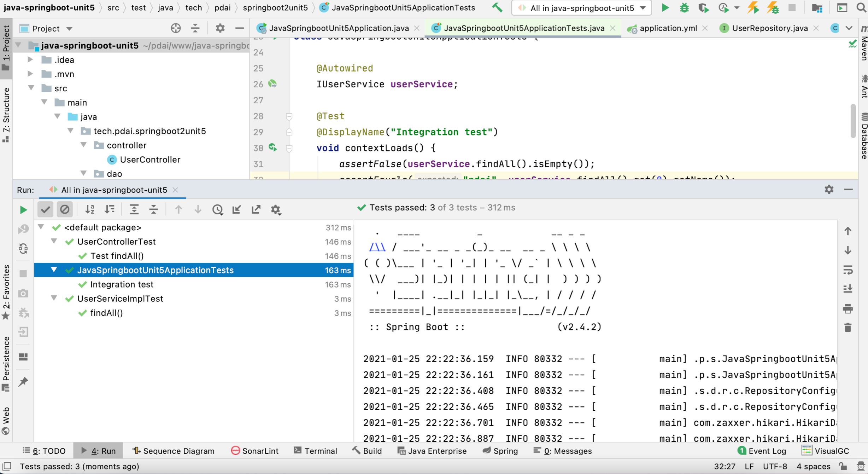Sort tests alphabetically

coord(90,209)
